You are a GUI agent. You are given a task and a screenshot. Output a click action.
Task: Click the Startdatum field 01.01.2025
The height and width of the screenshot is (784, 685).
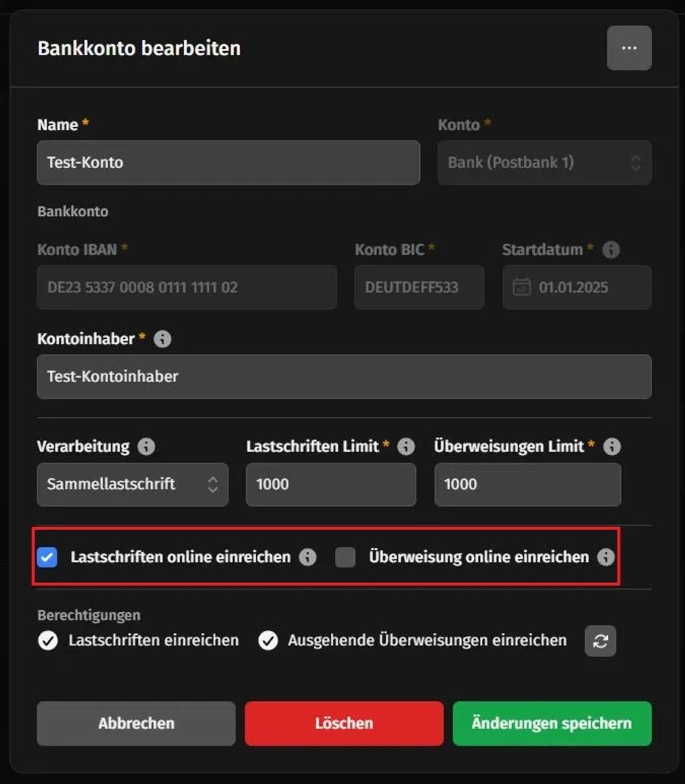[x=577, y=288]
